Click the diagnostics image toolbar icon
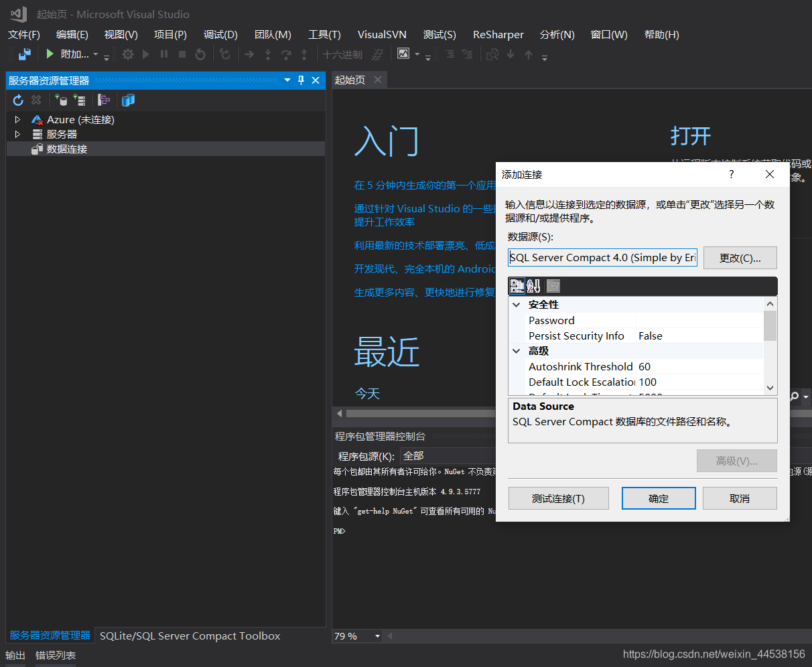Image resolution: width=812 pixels, height=667 pixels. point(403,54)
